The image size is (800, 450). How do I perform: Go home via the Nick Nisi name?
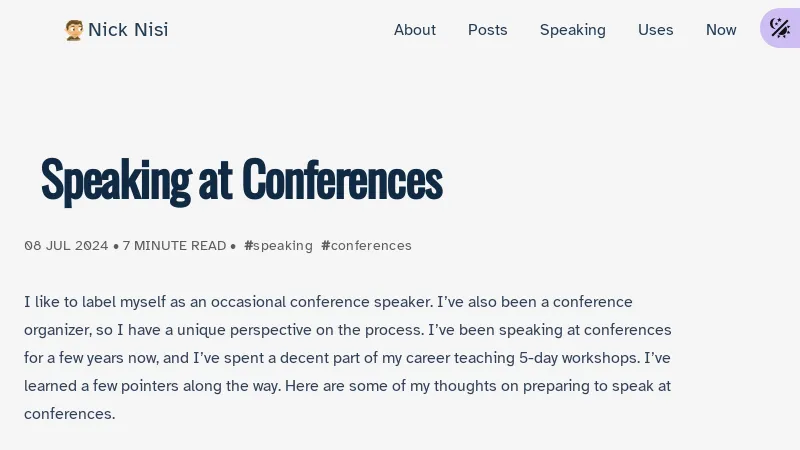coord(128,30)
